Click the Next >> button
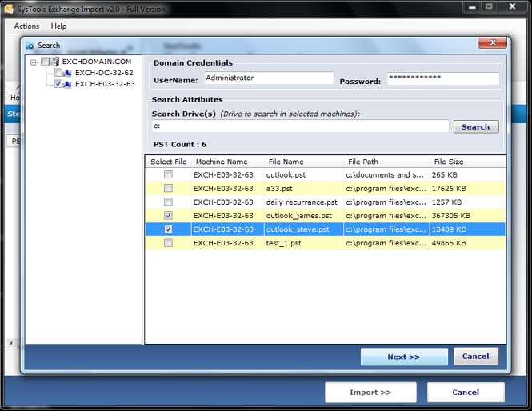 click(404, 357)
